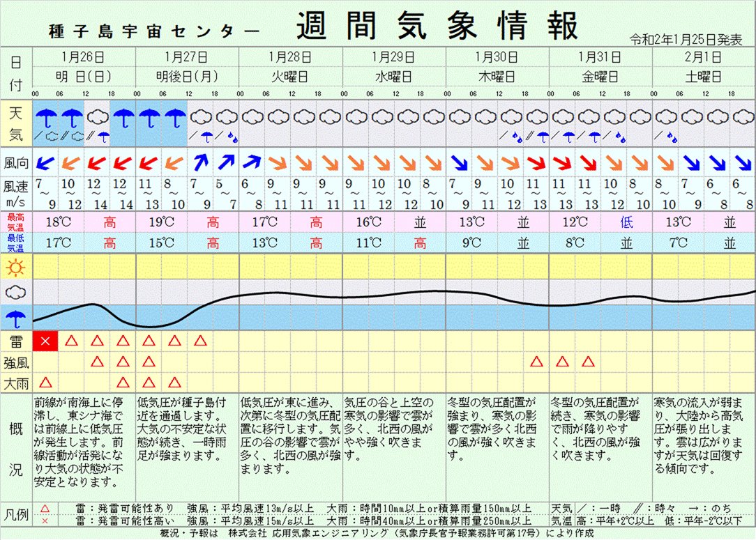Click the red triangle symbol in the 凡例 legend
The width and height of the screenshot is (756, 540).
click(x=45, y=509)
